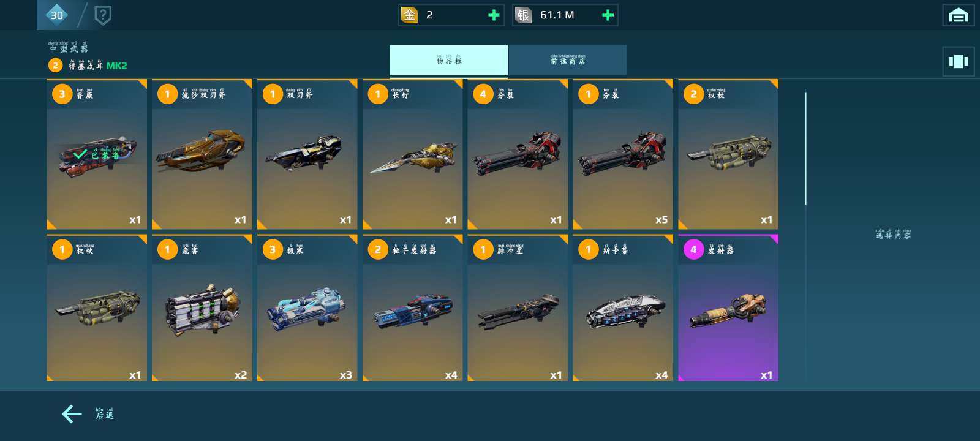The image size is (980, 441).
Task: Click the back arrow 后退
Action: click(88, 414)
